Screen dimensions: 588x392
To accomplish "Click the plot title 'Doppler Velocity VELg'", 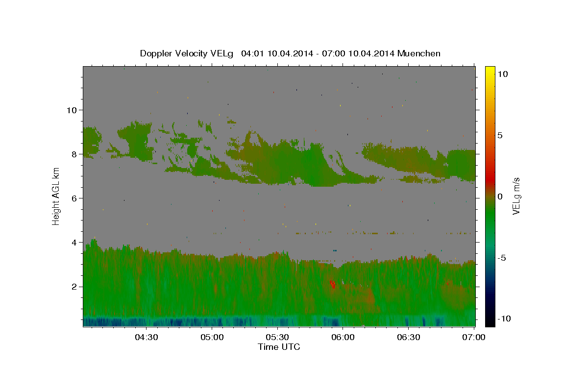I will pyautogui.click(x=187, y=53).
